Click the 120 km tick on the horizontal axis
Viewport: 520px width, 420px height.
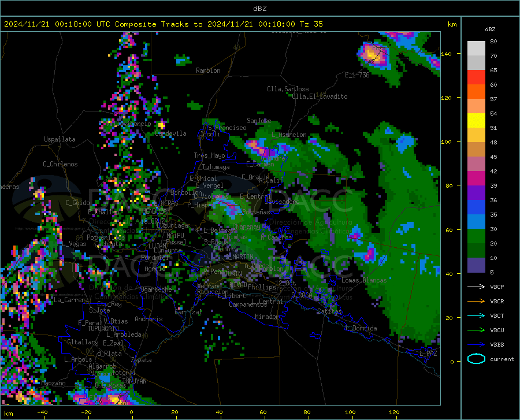click(x=394, y=412)
